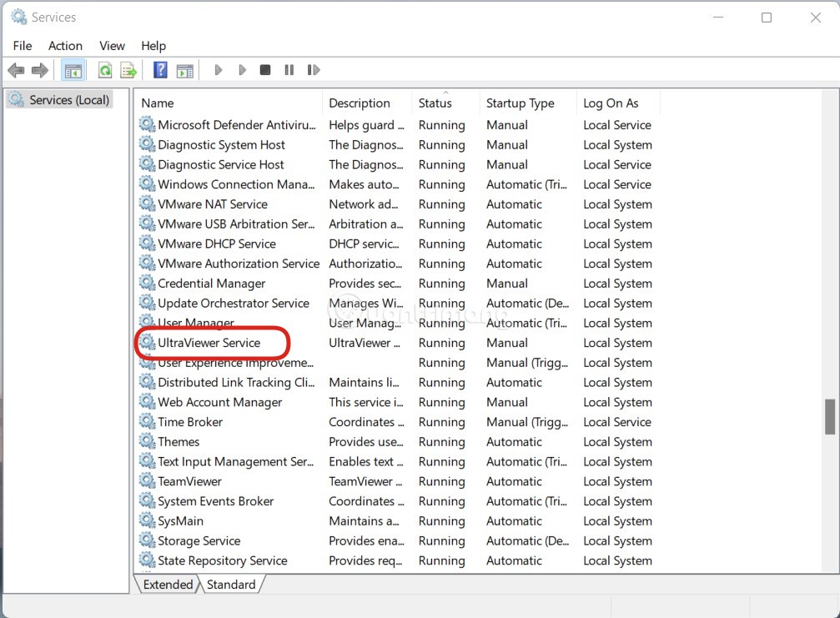This screenshot has width=840, height=618.
Task: Click gear icon beside TeamViewer
Action: (147, 480)
